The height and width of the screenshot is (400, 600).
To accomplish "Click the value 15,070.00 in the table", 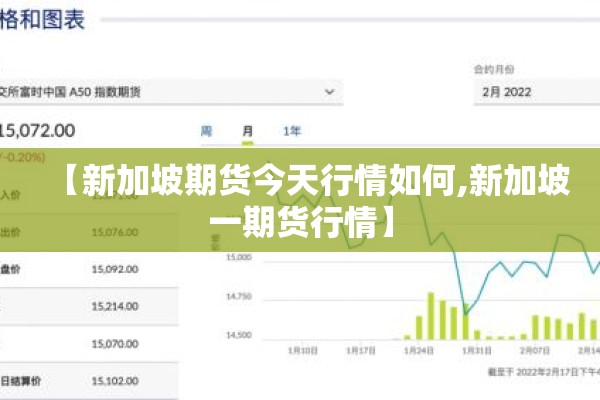I will click(115, 344).
